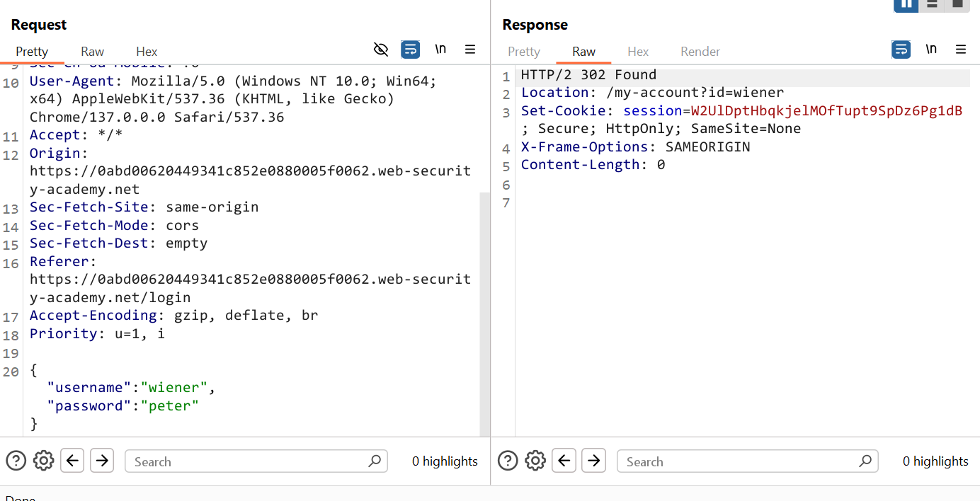Screen dimensions: 980x501
Task: Switch Request view to Raw tab
Action: [92, 52]
